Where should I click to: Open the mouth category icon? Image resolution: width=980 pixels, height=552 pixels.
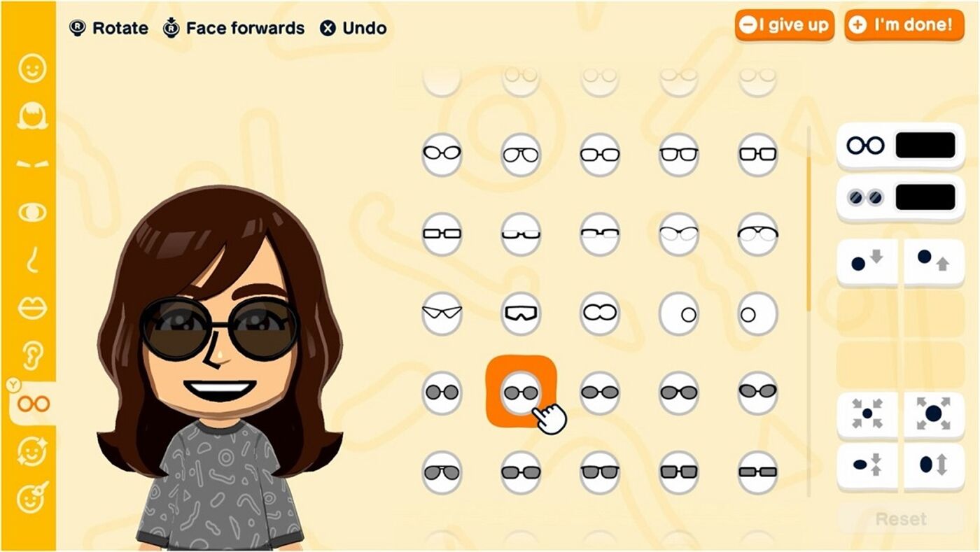(x=32, y=308)
